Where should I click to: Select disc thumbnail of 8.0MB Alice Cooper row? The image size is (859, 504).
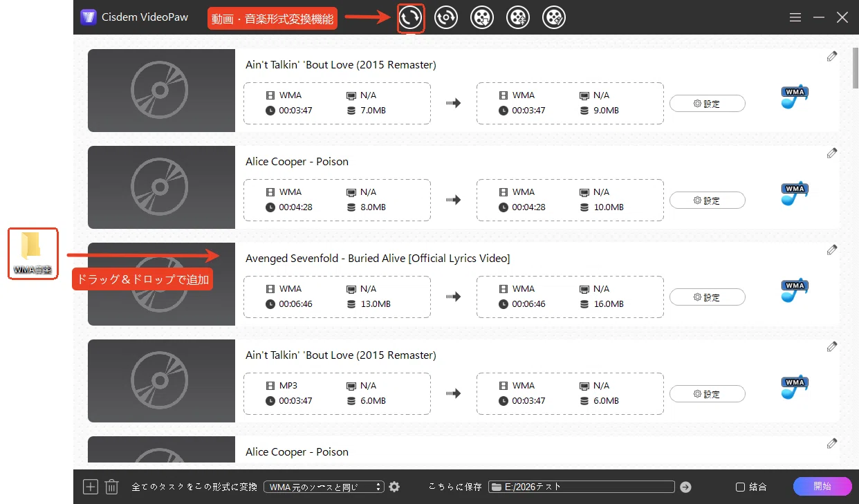pyautogui.click(x=161, y=187)
